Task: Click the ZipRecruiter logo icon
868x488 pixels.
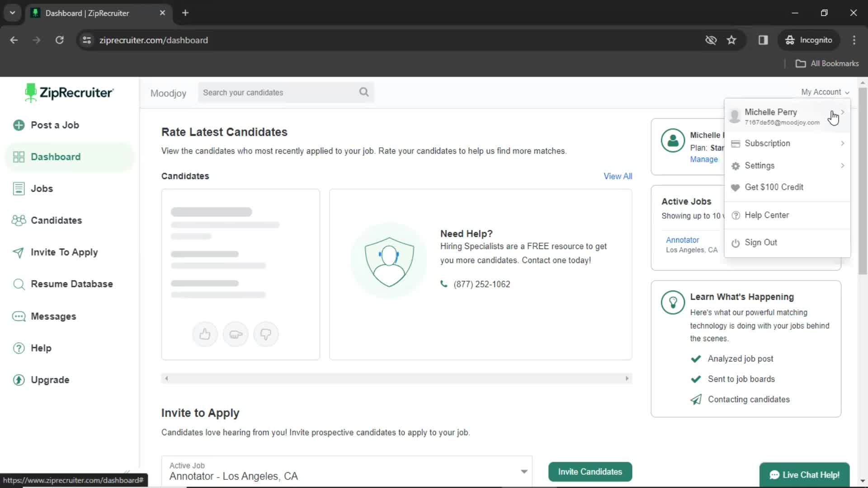Action: coord(30,93)
